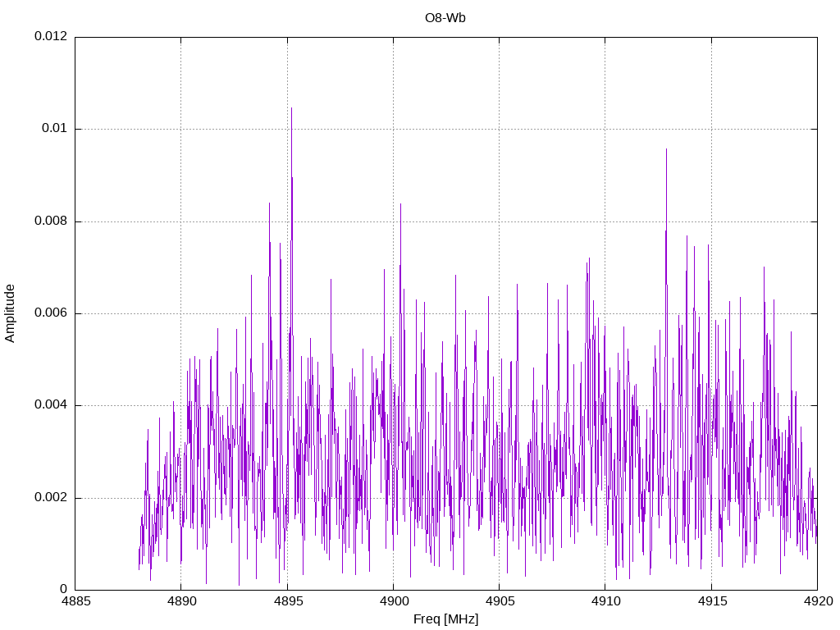
Task: Click the tallest spectrum peak near 4895 MHz
Action: (x=291, y=109)
